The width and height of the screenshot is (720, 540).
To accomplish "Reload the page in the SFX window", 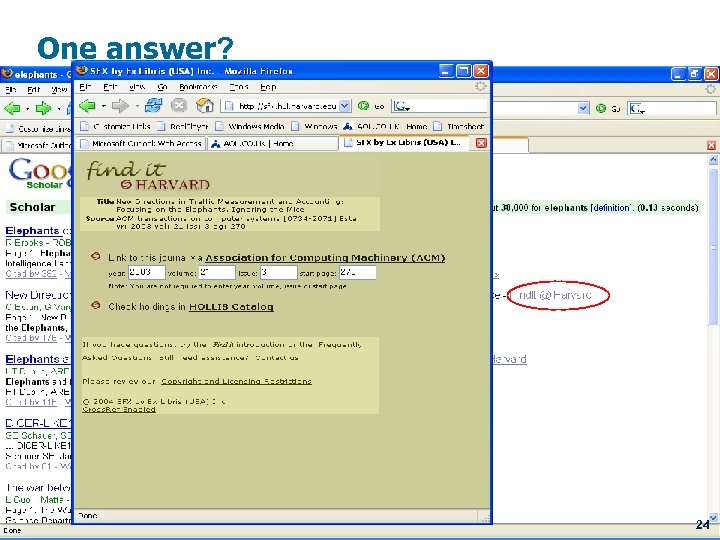I will pos(153,106).
